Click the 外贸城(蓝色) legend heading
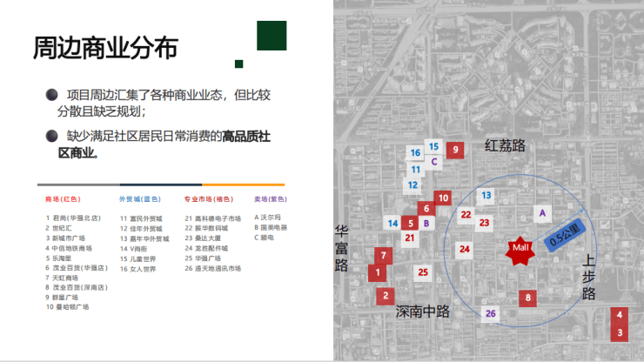Screen dimensions: 644x362 [139, 199]
